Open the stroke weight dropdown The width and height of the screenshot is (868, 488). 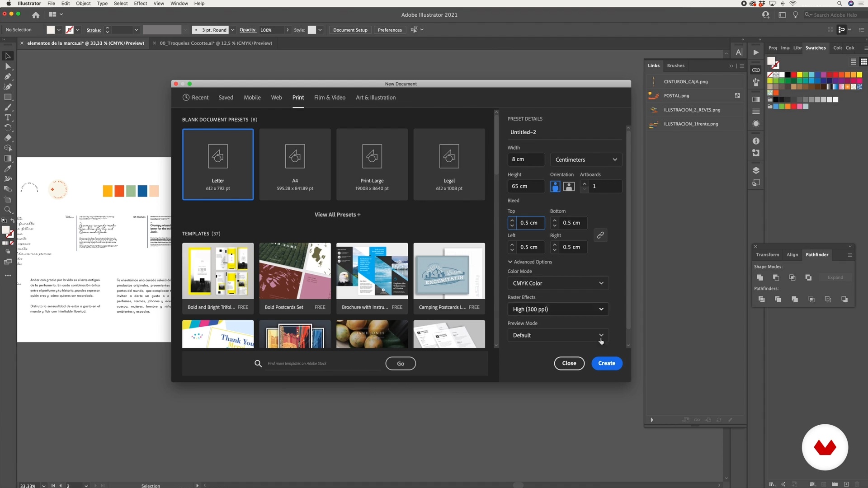pyautogui.click(x=136, y=30)
